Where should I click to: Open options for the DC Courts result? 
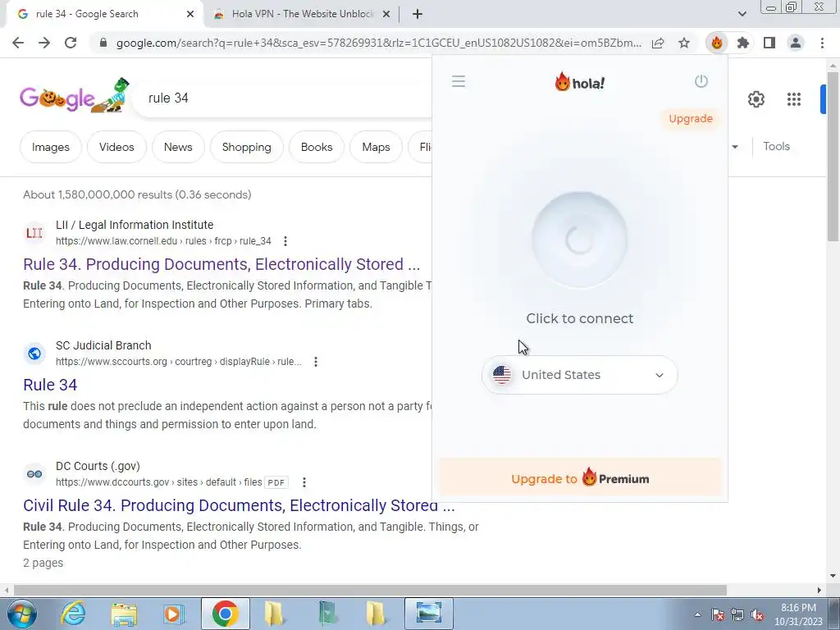pos(304,482)
